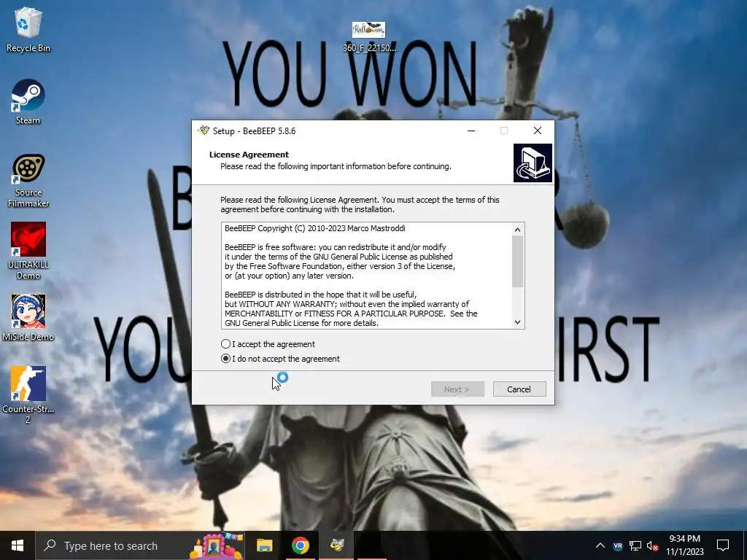Click the disabled Next button

[x=457, y=389]
